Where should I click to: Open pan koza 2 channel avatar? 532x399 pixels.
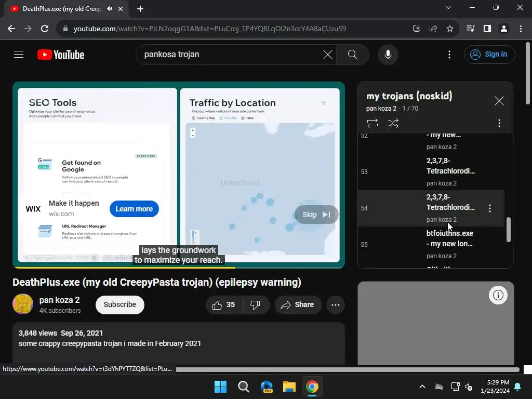[x=23, y=304]
